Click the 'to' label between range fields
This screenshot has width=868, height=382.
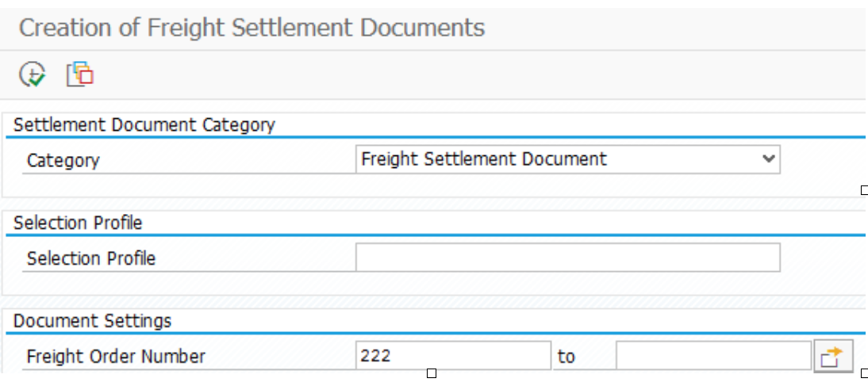(x=567, y=357)
